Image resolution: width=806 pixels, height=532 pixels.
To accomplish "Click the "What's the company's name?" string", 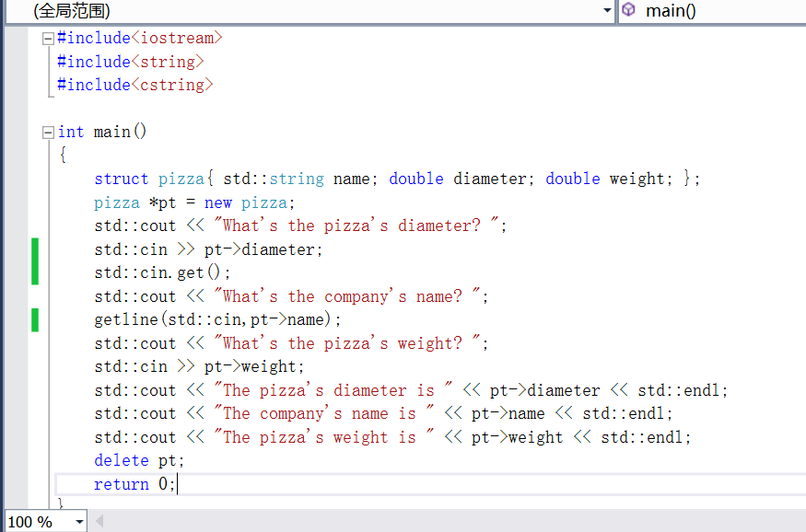I will [x=346, y=296].
